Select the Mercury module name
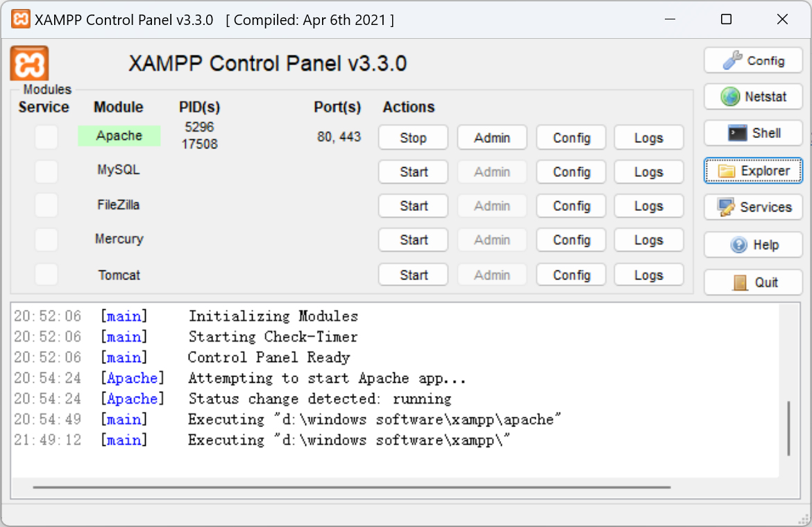The width and height of the screenshot is (812, 527). pos(119,239)
